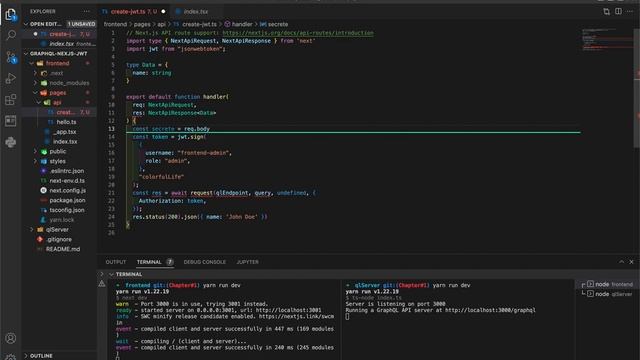Open the DEBUG CONSOLE panel tab
This screenshot has width=640, height=360.
[x=204, y=262]
